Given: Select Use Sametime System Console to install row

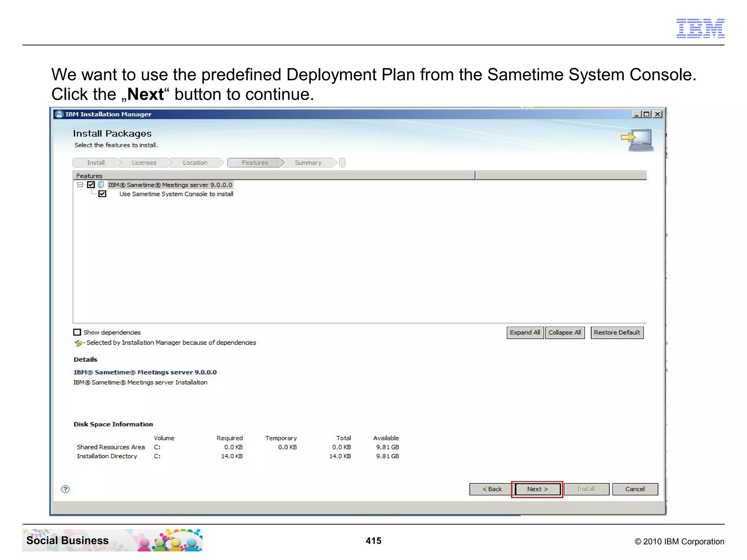Looking at the screenshot, I should (x=176, y=194).
